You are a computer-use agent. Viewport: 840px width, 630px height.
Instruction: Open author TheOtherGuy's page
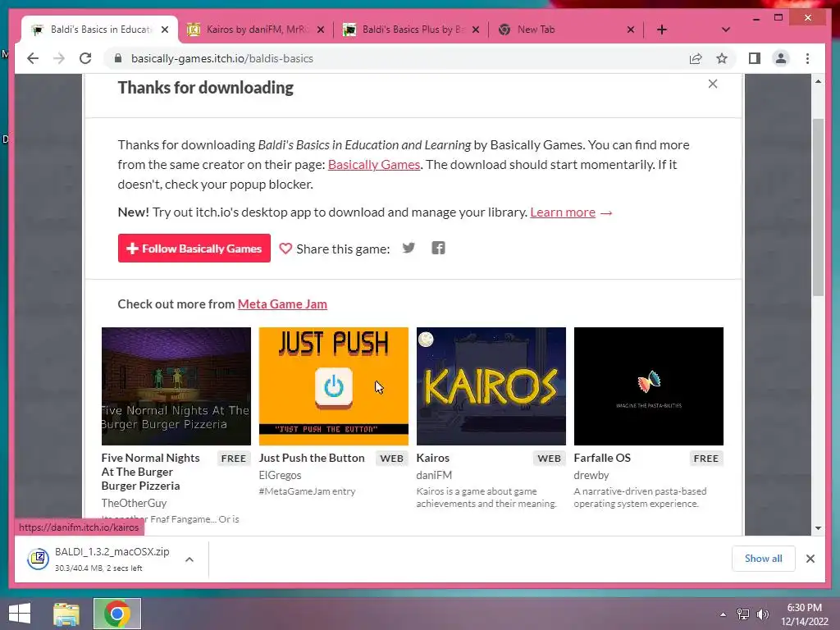[134, 503]
